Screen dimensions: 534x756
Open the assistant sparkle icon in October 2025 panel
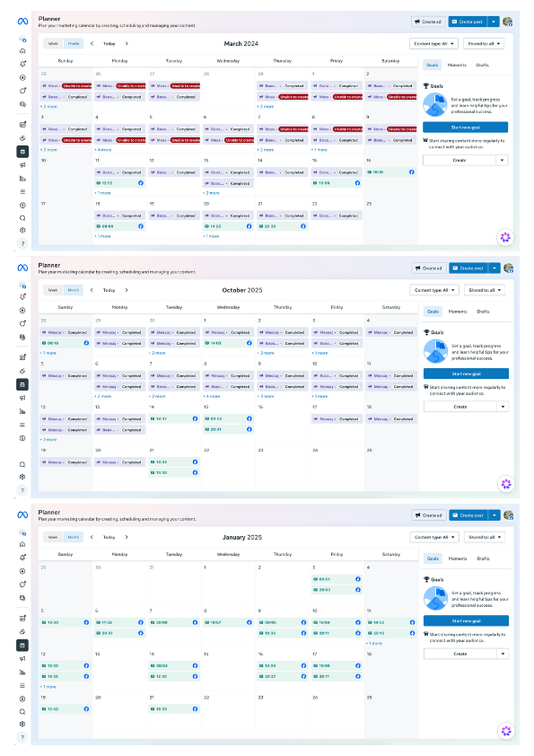(506, 484)
